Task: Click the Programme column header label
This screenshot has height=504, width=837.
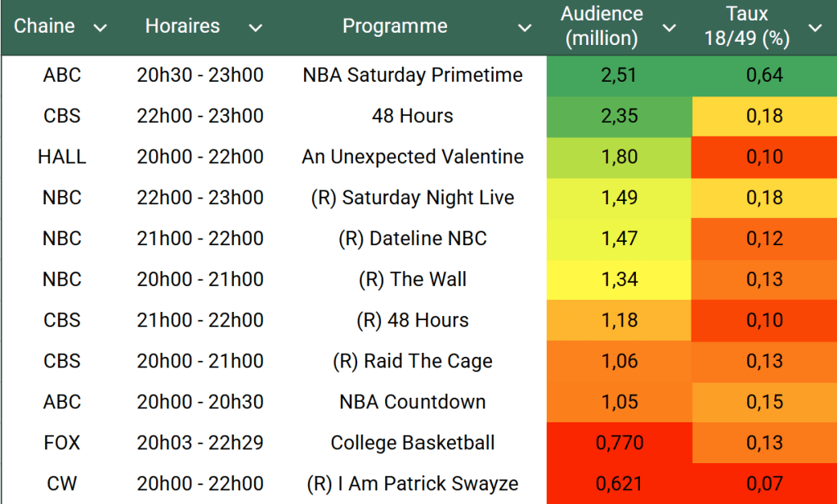Action: 395,26
